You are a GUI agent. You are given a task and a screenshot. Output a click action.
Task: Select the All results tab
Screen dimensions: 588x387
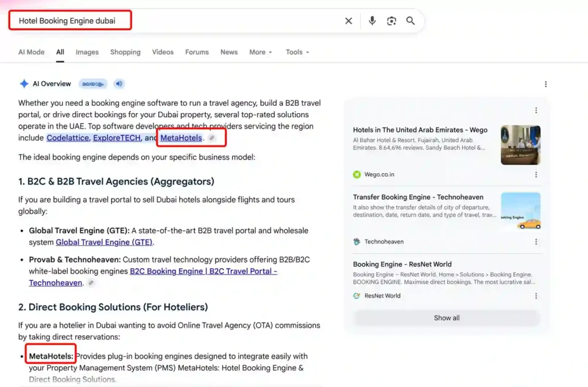pos(60,52)
